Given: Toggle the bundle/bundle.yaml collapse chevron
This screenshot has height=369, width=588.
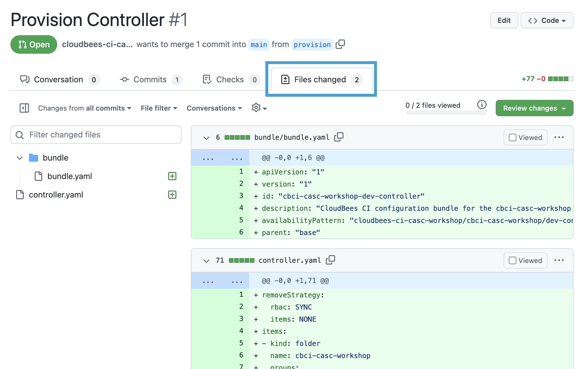Looking at the screenshot, I should (x=206, y=137).
